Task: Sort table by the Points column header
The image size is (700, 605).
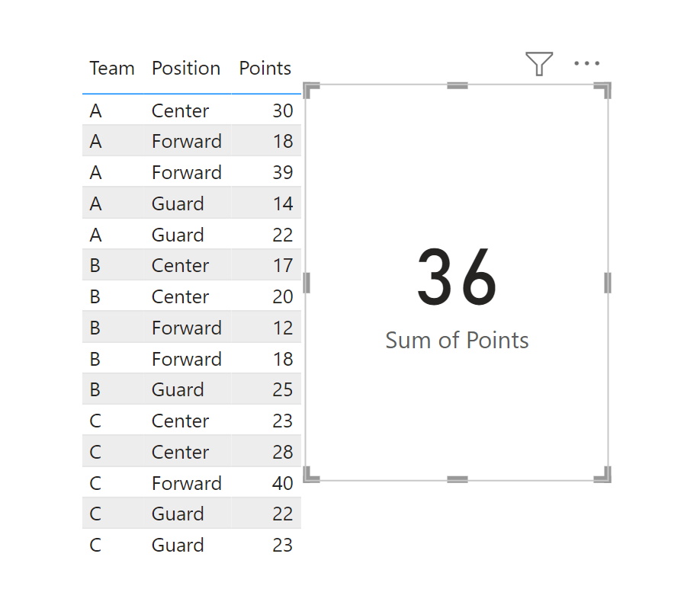Action: pos(265,69)
